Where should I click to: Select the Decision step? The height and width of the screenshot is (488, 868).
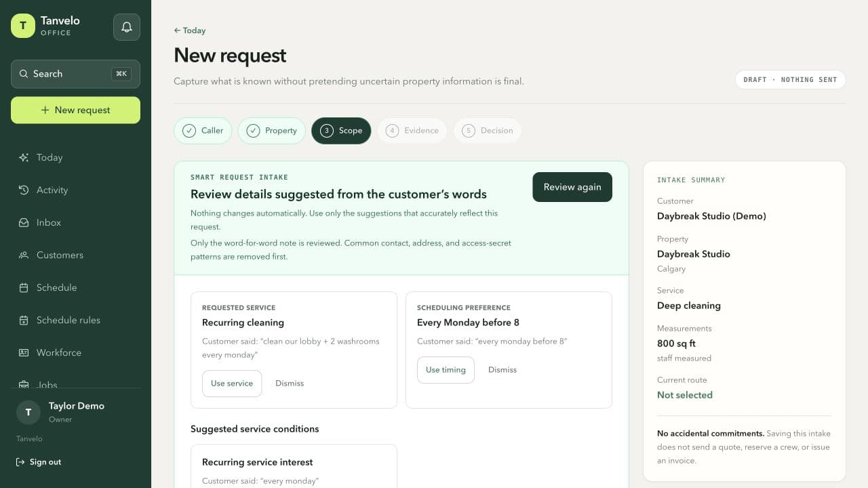pos(488,131)
